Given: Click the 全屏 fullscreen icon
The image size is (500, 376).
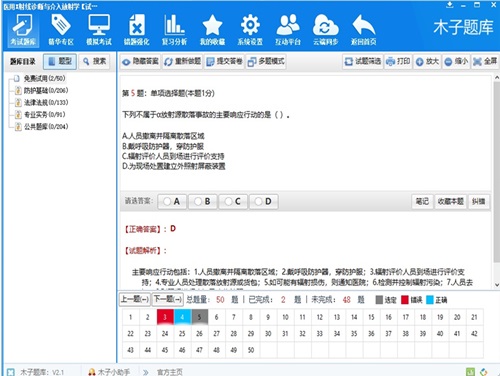Looking at the screenshot, I should point(485,61).
